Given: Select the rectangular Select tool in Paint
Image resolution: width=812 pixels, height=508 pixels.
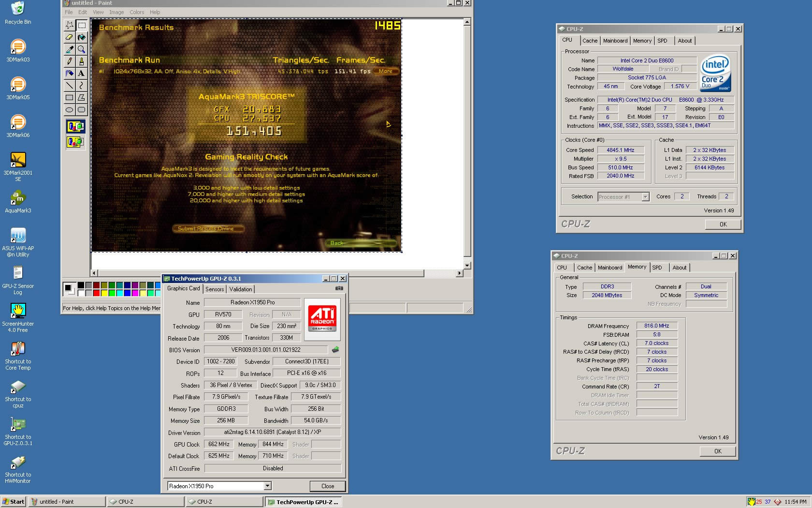Looking at the screenshot, I should (x=82, y=25).
